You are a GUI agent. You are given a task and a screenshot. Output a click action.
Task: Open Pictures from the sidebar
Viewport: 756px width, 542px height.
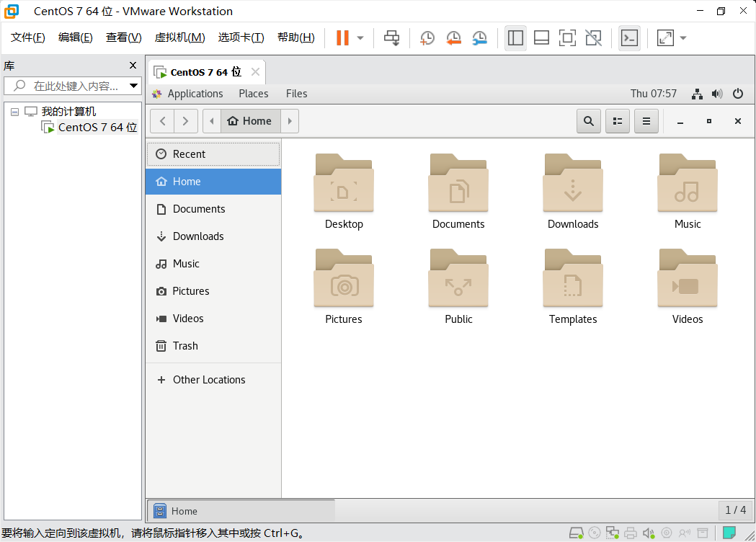coord(213,291)
